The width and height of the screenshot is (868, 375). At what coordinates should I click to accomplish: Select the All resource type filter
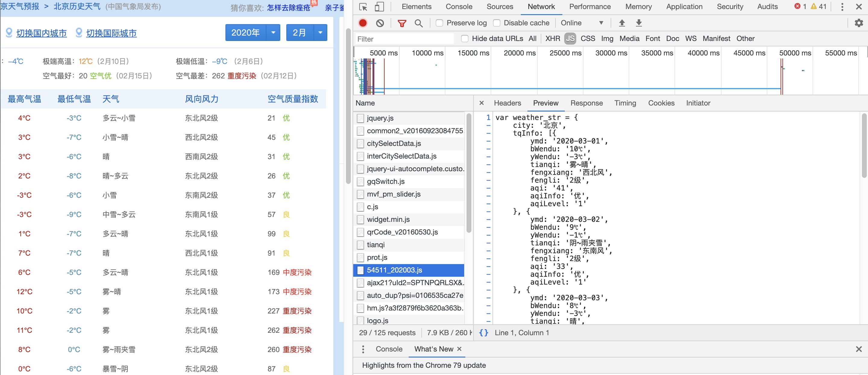(532, 38)
